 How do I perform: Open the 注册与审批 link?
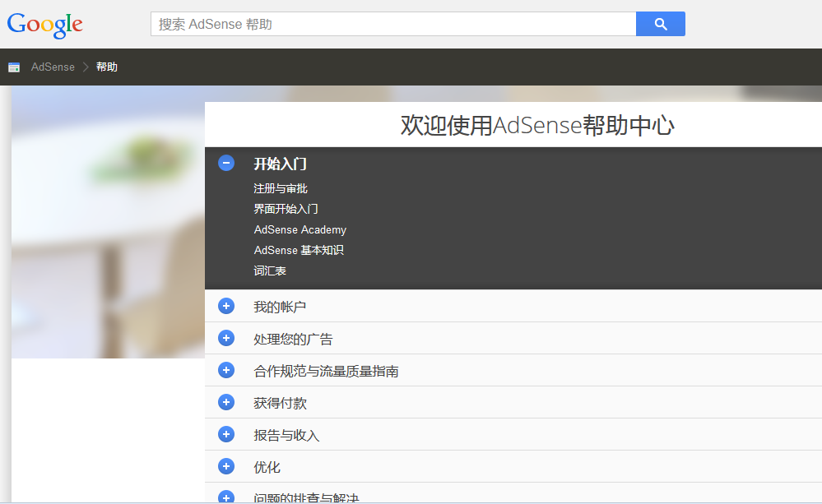[x=281, y=188]
